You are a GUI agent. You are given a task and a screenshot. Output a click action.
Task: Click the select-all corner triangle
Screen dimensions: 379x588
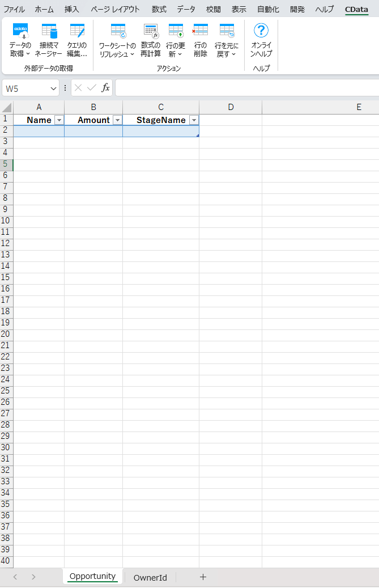(7, 108)
